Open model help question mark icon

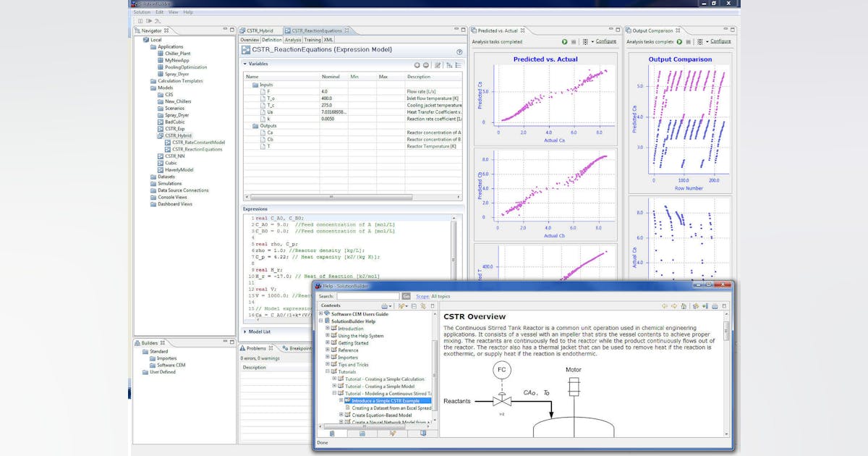pos(459,52)
